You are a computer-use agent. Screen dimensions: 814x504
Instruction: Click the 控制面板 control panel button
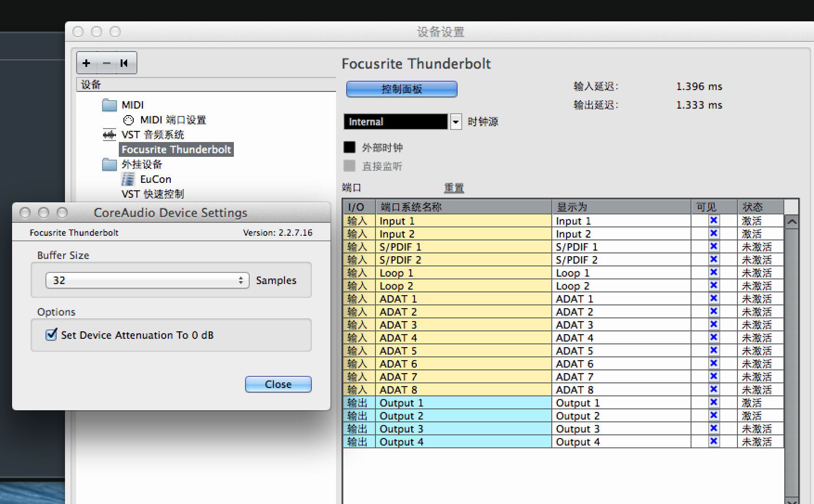(x=401, y=89)
